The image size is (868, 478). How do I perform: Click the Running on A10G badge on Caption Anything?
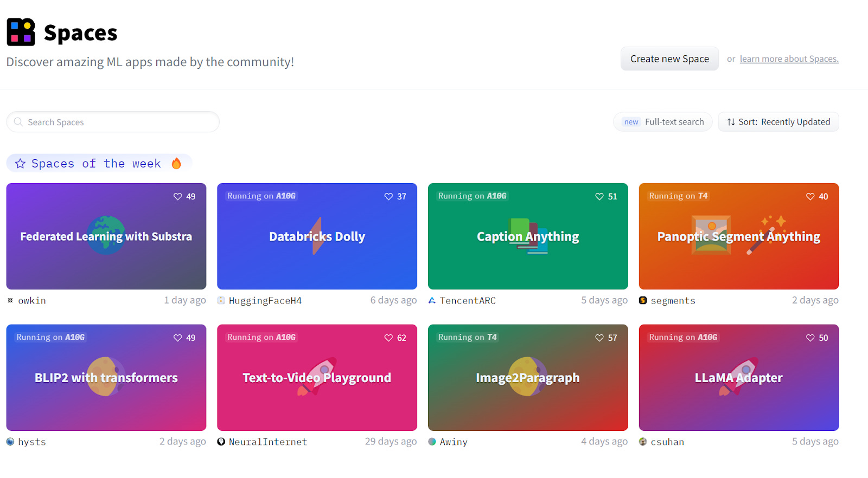tap(472, 196)
